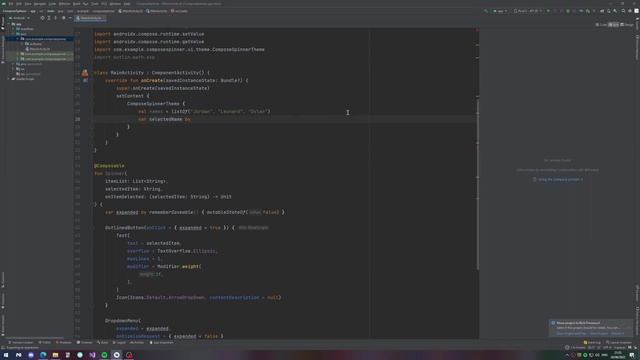
Task: Open MainActivity.kt in project tree
Action: (x=40, y=49)
